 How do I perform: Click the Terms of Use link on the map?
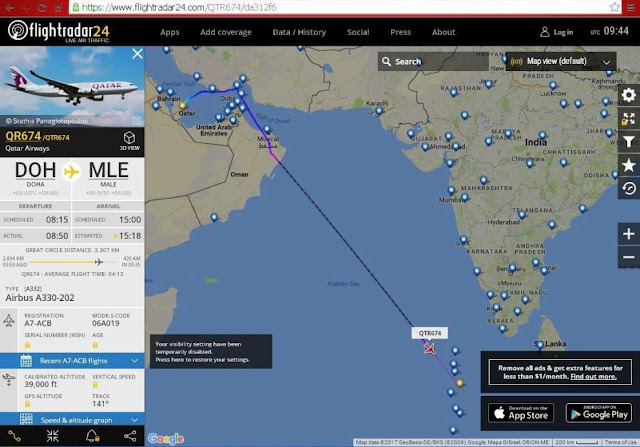point(620,442)
